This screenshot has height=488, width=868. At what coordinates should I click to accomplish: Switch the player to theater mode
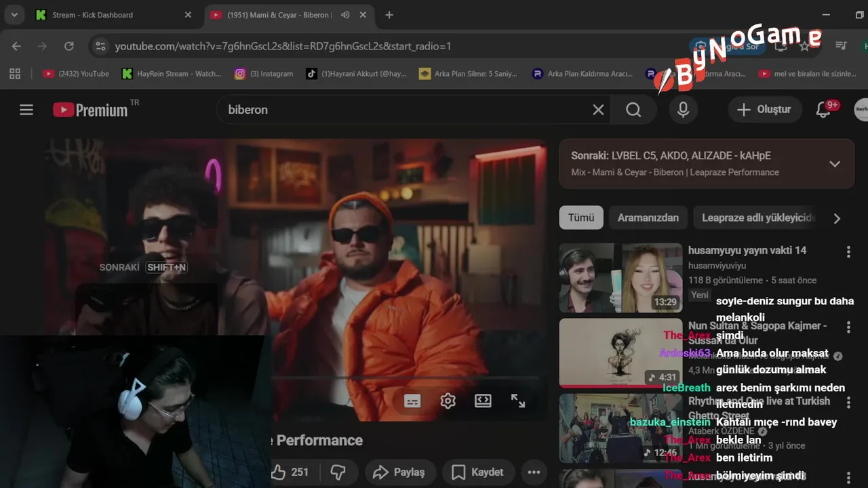click(483, 401)
